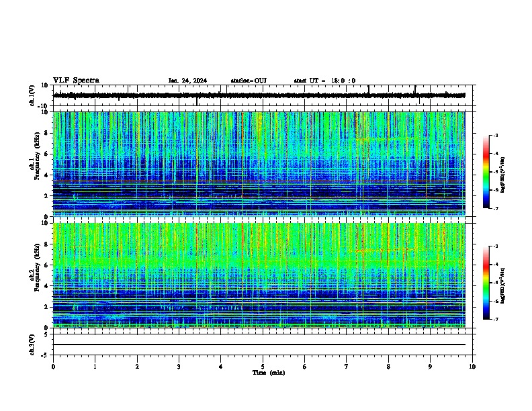Click time axis tick label "5"

point(263,367)
